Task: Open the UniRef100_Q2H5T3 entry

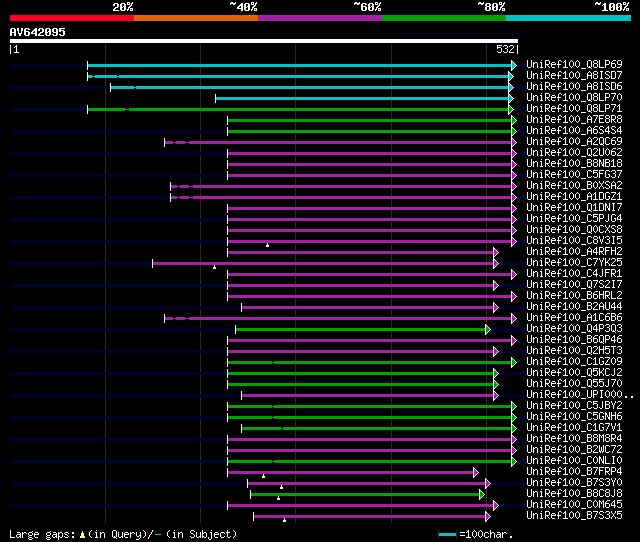Action: tap(574, 351)
